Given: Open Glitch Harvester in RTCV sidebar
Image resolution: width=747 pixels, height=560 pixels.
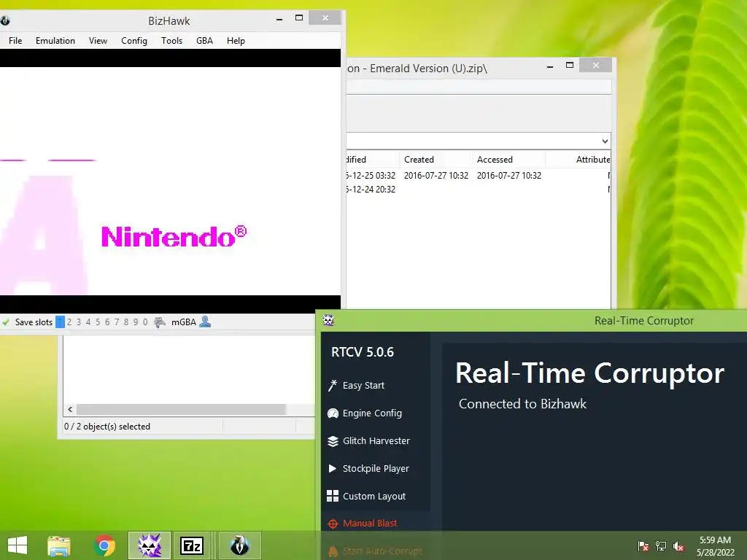Looking at the screenshot, I should click(376, 440).
